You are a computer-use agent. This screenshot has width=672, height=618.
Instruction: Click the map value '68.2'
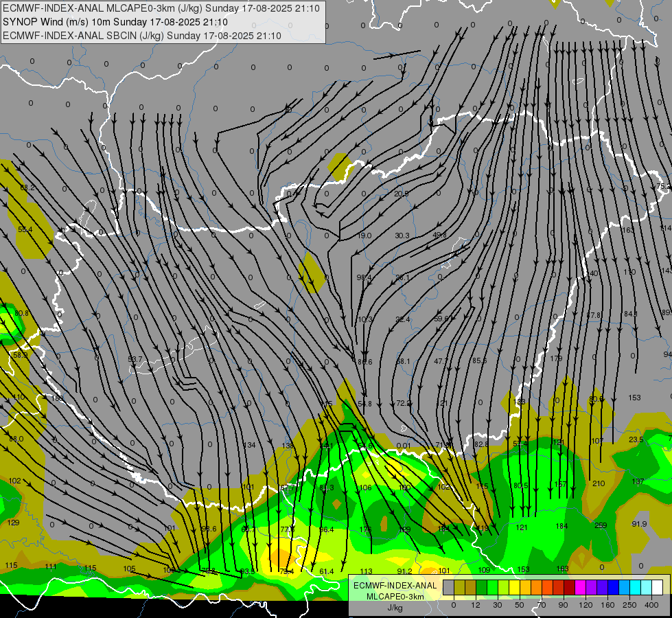point(27,187)
